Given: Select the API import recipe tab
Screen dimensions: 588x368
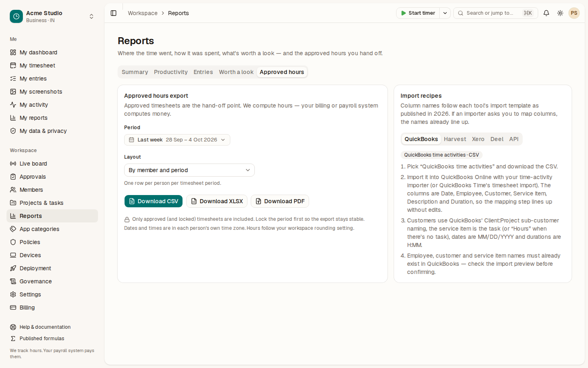Looking at the screenshot, I should [x=514, y=139].
